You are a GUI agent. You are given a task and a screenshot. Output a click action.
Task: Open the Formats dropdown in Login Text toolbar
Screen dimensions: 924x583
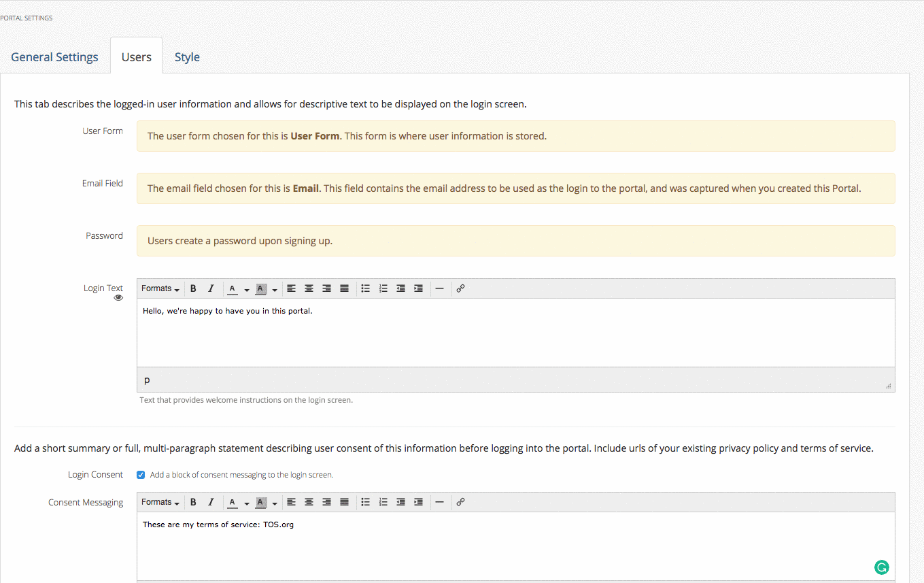160,288
